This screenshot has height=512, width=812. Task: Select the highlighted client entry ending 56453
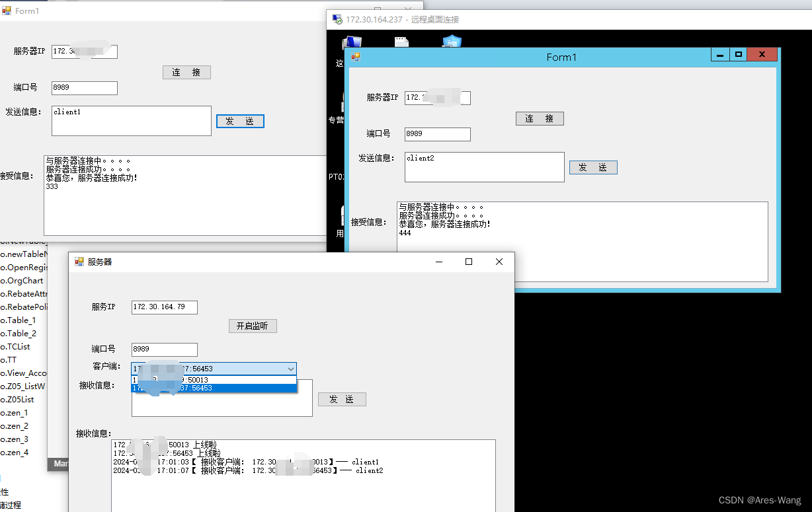[214, 388]
